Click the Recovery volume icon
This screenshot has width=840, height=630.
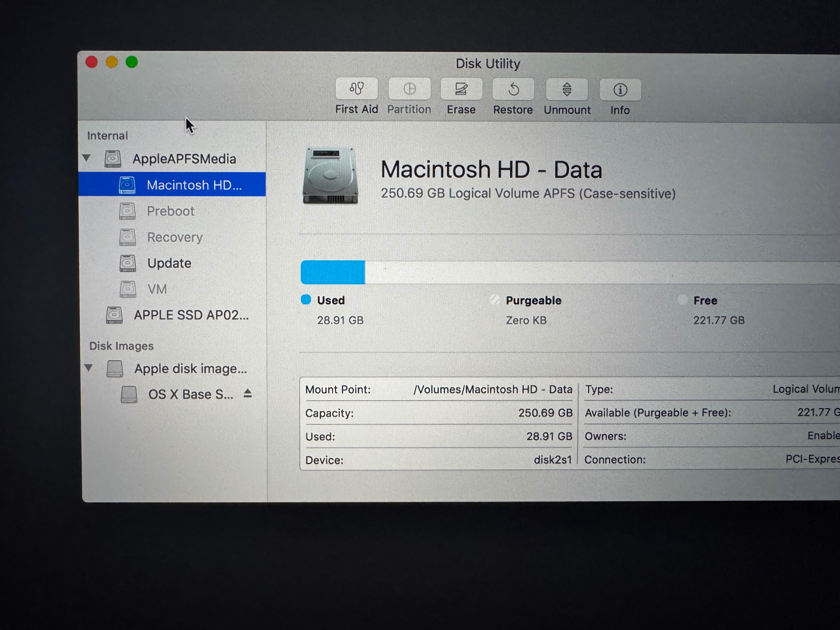coord(127,237)
